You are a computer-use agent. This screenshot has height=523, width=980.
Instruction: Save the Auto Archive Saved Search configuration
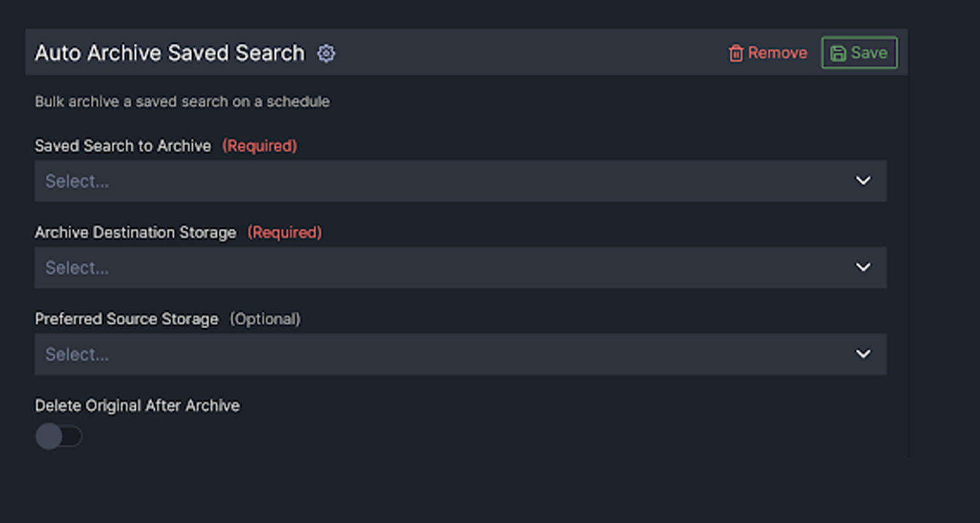[859, 53]
